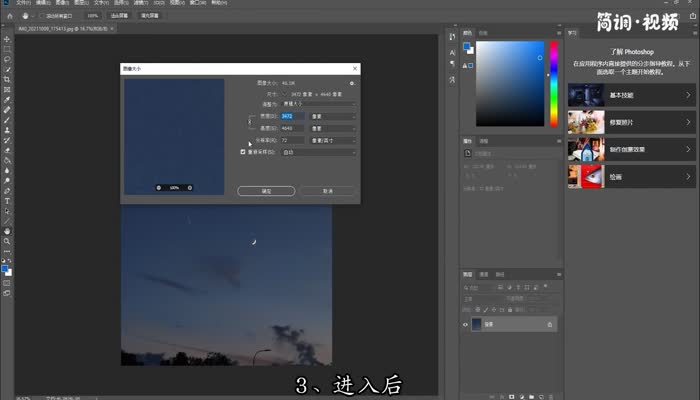Click the Cancel (取消) button
This screenshot has height=400, width=700.
[326, 190]
